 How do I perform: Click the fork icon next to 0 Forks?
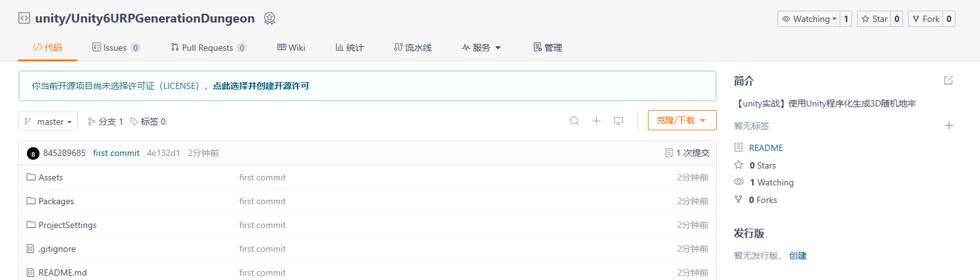pos(739,200)
